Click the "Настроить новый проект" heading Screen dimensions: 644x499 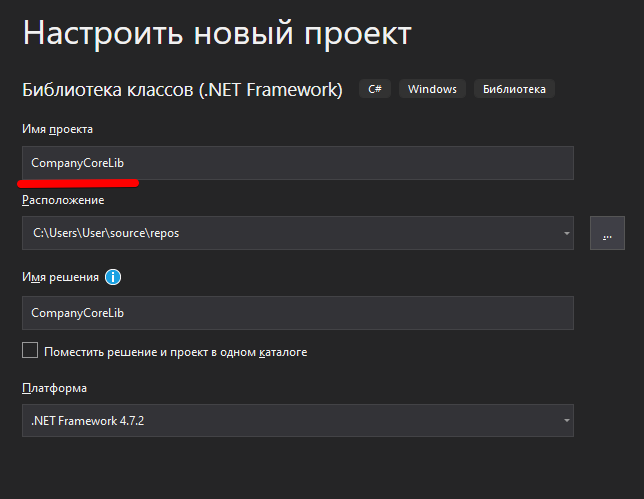click(x=217, y=32)
